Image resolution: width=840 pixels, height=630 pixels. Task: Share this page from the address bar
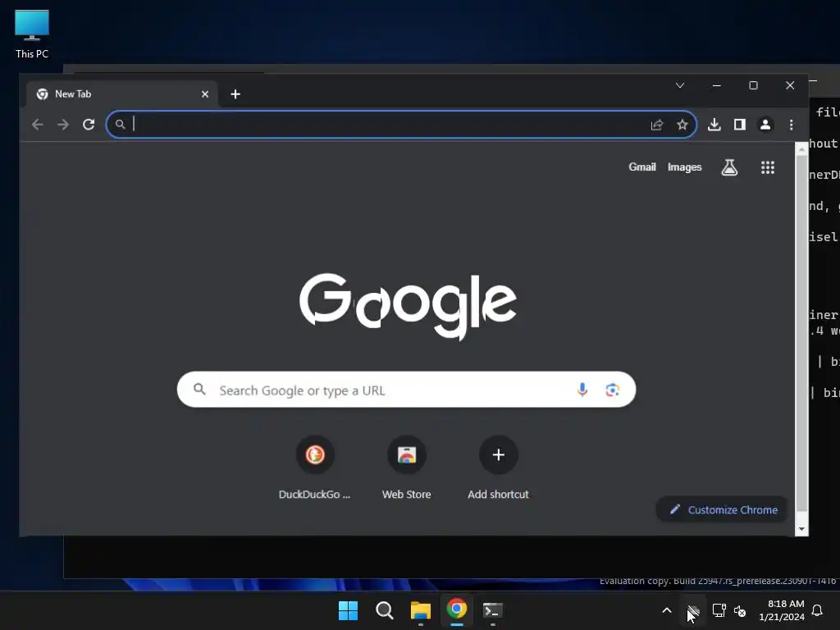point(657,125)
